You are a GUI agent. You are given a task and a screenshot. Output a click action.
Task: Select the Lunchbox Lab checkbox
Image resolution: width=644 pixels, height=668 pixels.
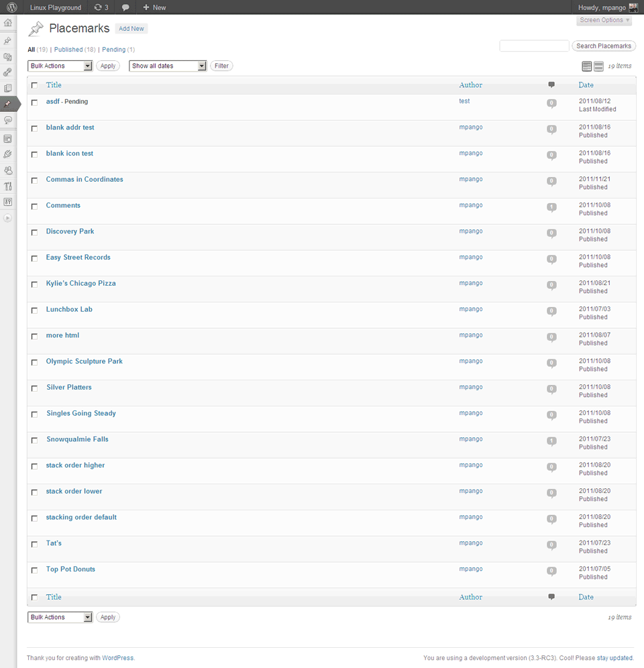[x=34, y=310]
